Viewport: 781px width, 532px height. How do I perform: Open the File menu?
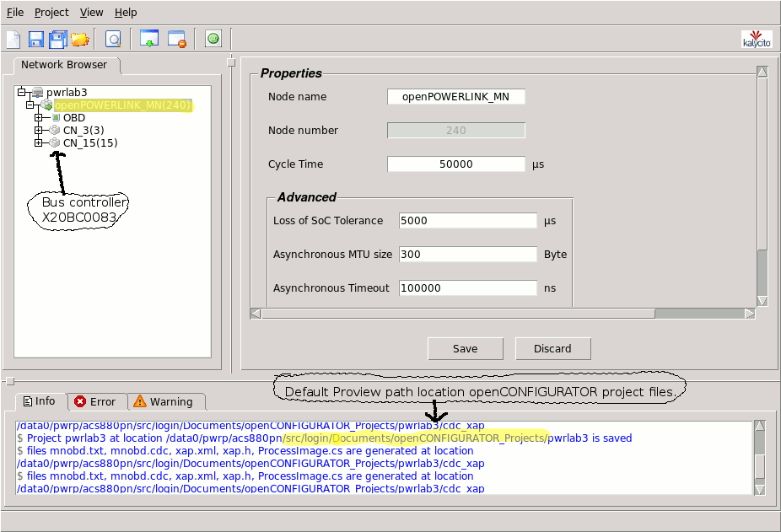15,13
